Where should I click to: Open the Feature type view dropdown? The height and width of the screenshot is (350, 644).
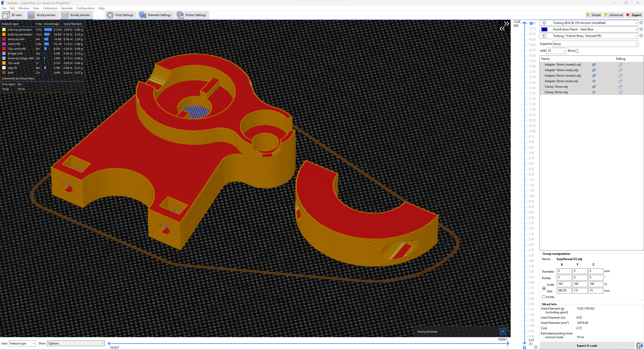point(22,343)
